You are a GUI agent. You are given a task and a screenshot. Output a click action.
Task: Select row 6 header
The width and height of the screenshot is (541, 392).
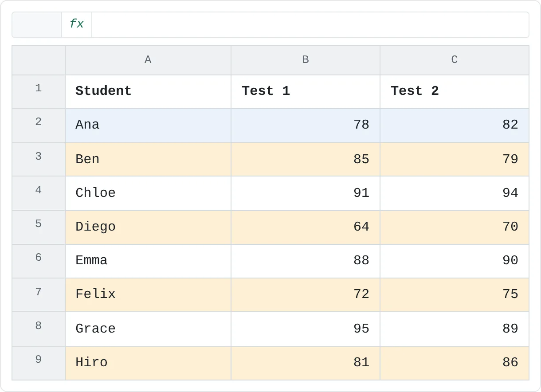(x=39, y=261)
